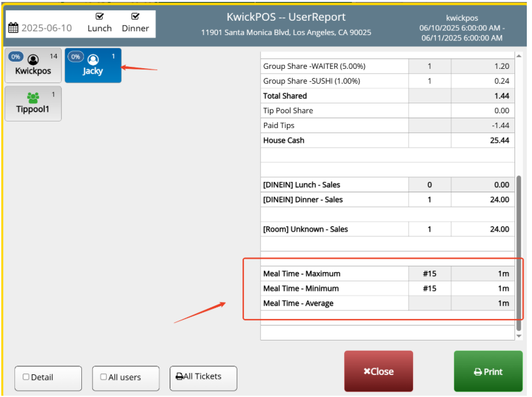
Task: Click the report vertical scrollbar thumb
Action: click(x=519, y=253)
